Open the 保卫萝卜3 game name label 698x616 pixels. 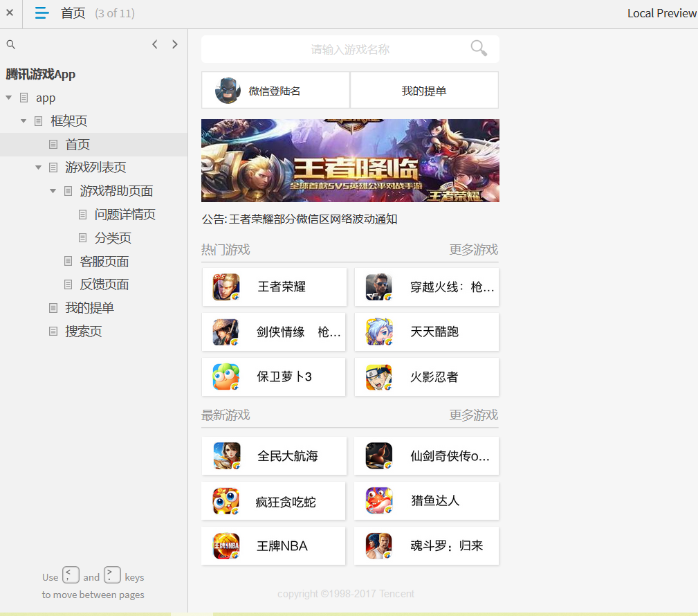[x=284, y=377]
